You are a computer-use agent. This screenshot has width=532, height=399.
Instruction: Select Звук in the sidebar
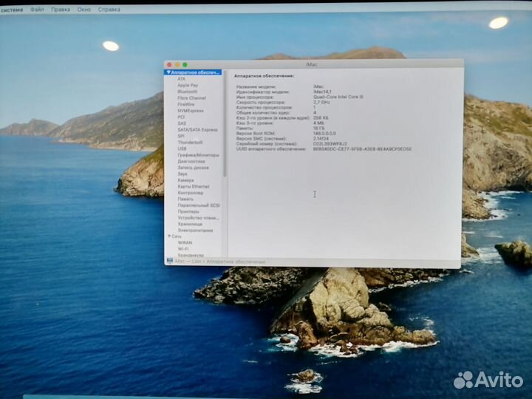point(183,174)
